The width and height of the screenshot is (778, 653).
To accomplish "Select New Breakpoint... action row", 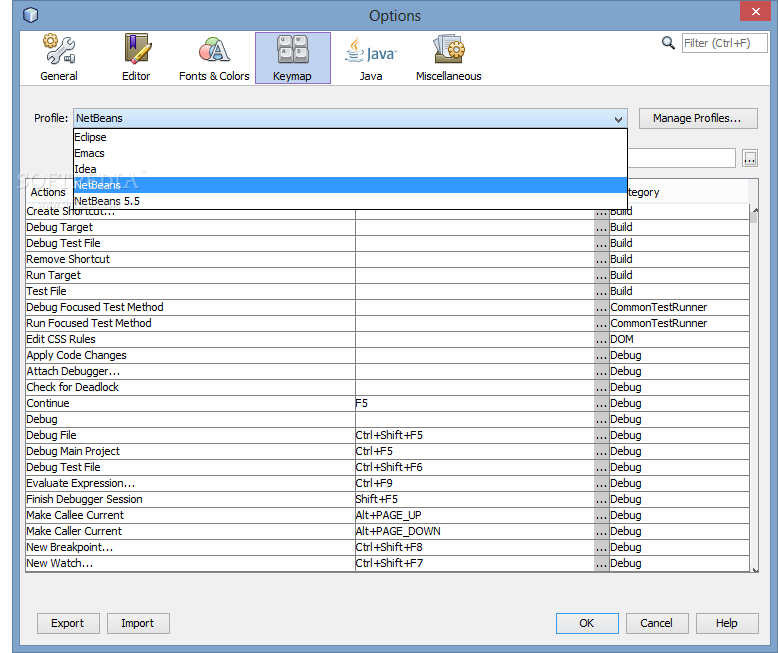I will (x=191, y=548).
